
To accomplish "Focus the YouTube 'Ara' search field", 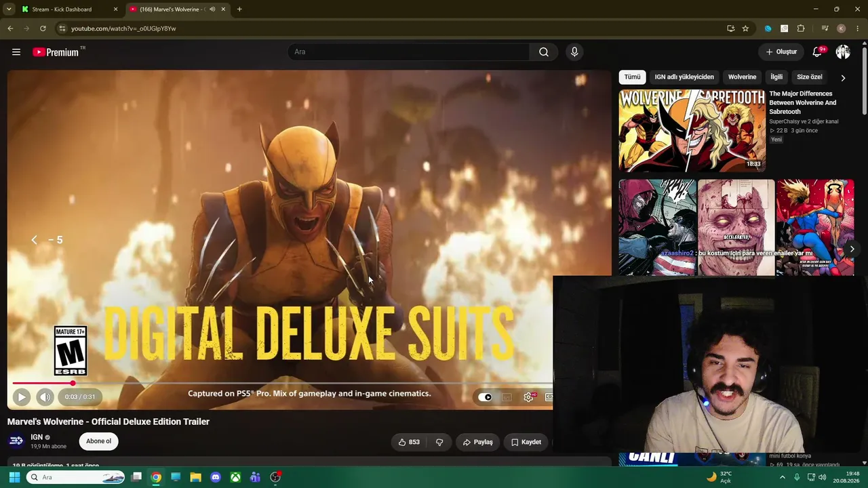I will (408, 52).
